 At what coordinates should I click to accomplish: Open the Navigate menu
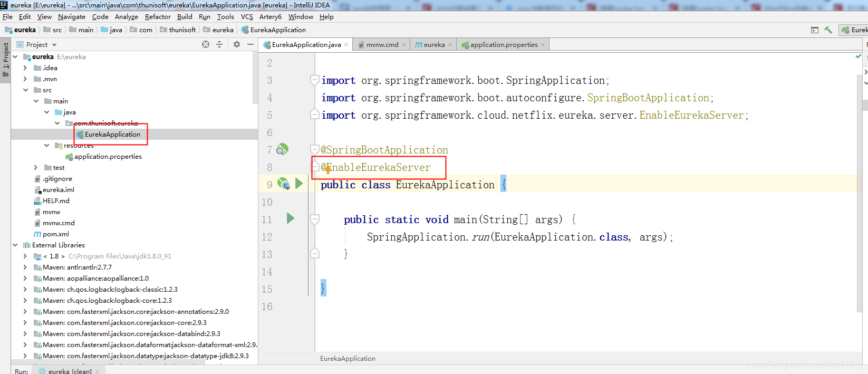[x=71, y=16]
